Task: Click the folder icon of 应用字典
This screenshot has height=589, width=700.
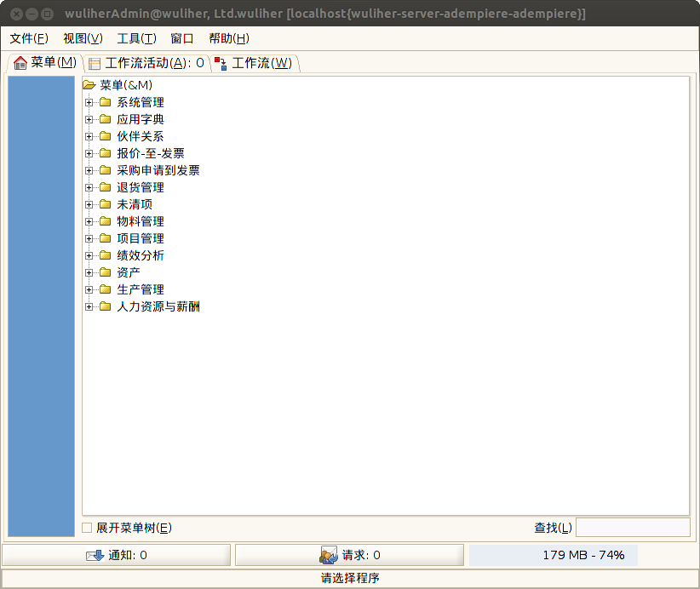Action: (x=106, y=119)
